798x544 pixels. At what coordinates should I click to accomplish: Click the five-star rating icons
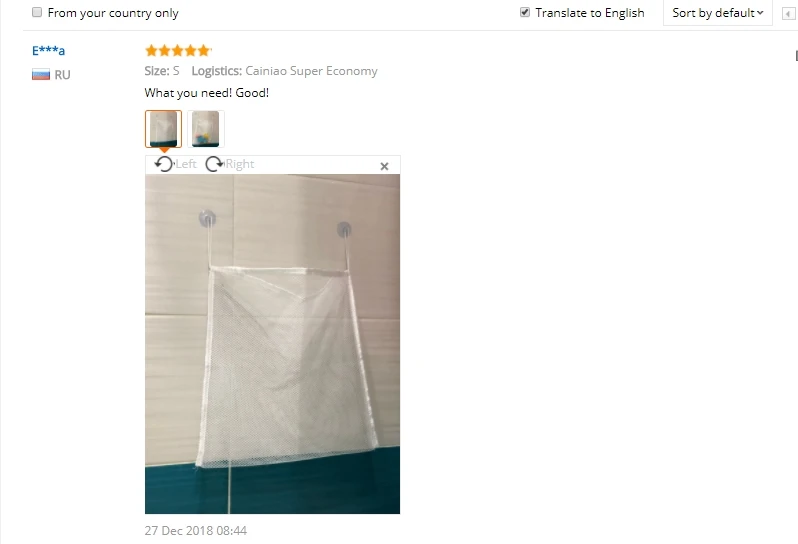(x=178, y=50)
